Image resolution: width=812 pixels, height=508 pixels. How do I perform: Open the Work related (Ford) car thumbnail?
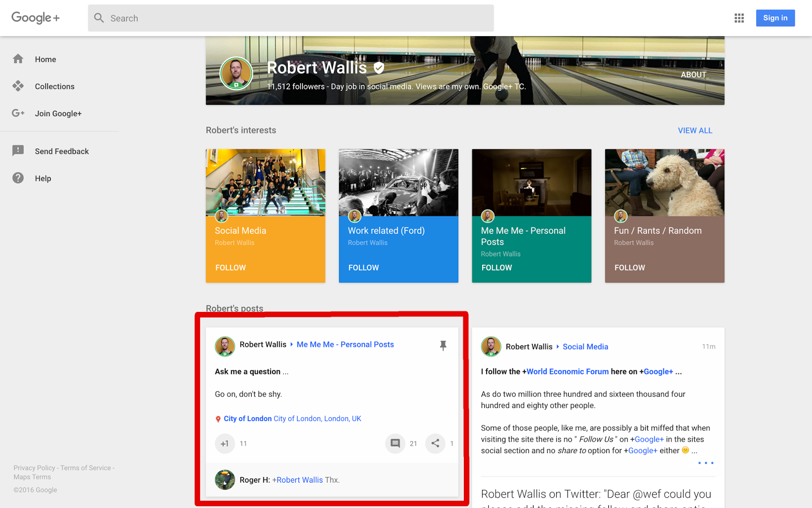coord(398,182)
